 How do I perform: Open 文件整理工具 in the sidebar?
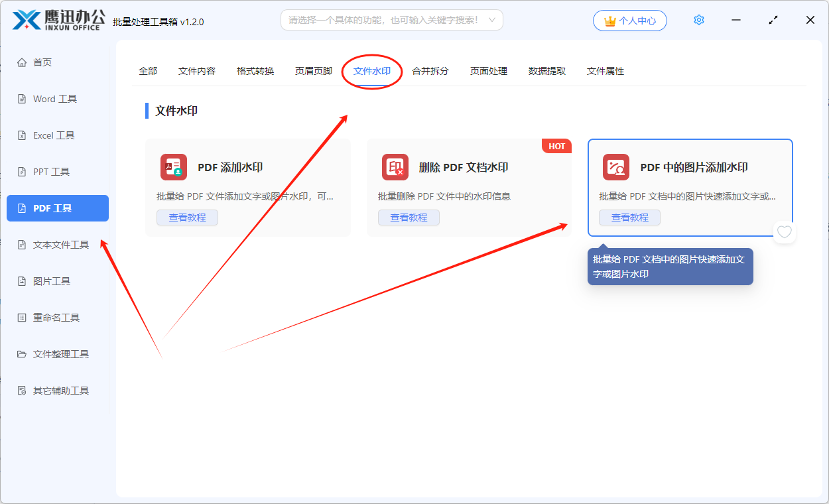(58, 354)
